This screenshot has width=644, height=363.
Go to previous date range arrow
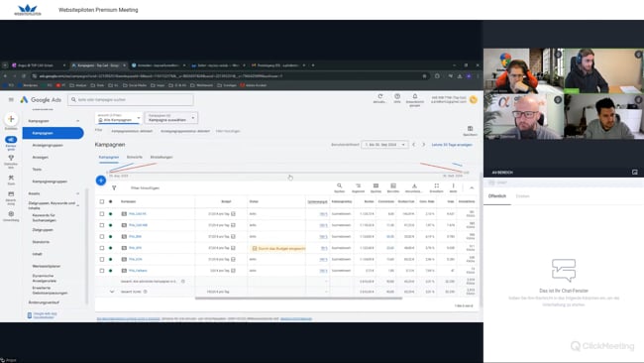(414, 145)
